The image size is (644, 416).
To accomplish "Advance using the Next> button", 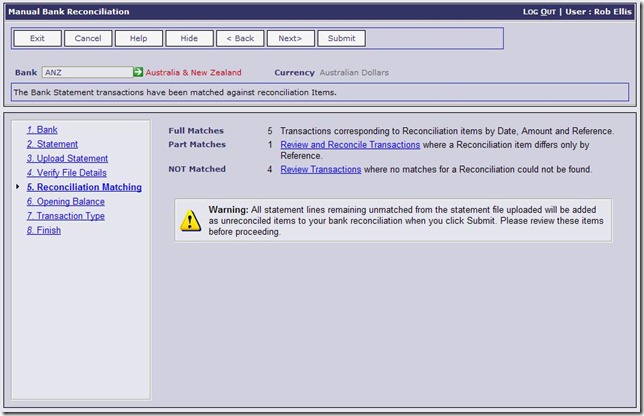I will pos(290,38).
